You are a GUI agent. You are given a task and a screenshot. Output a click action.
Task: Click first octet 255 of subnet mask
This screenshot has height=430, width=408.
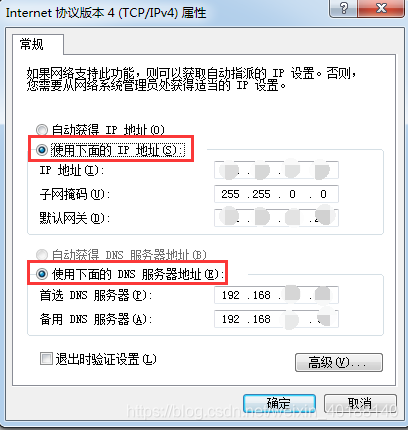[230, 194]
